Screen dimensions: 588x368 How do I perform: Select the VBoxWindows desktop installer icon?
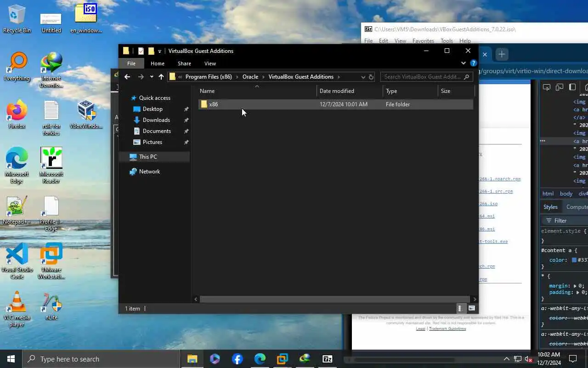[86, 115]
